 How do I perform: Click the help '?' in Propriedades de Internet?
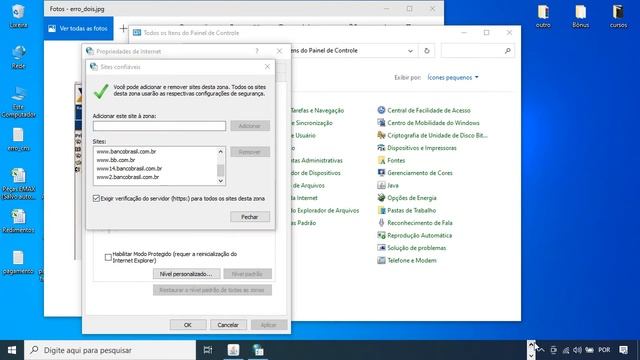click(x=257, y=51)
